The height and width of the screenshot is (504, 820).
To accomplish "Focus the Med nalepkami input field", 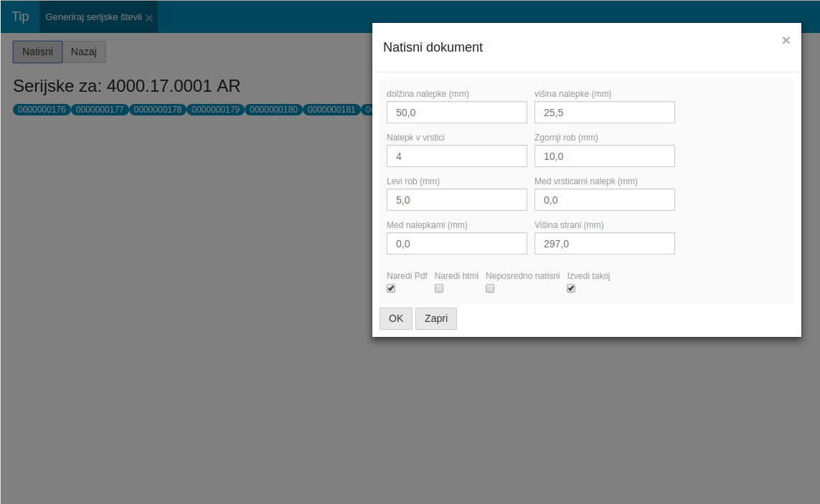I will coord(456,244).
